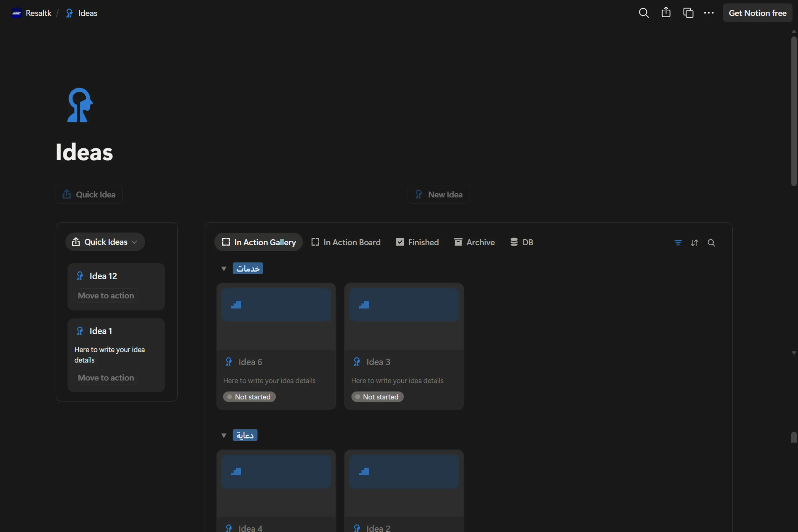
Task: Open the Archive tab
Action: (x=474, y=242)
